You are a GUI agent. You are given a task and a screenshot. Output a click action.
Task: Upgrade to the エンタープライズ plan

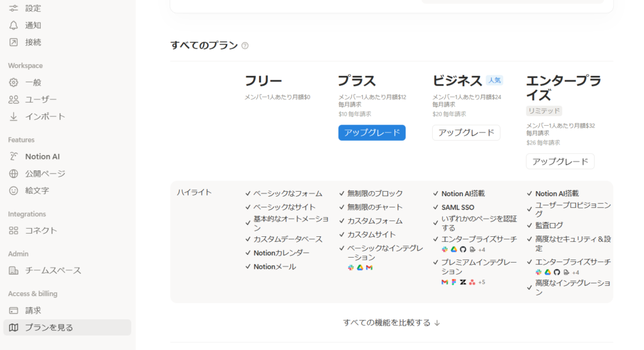560,161
